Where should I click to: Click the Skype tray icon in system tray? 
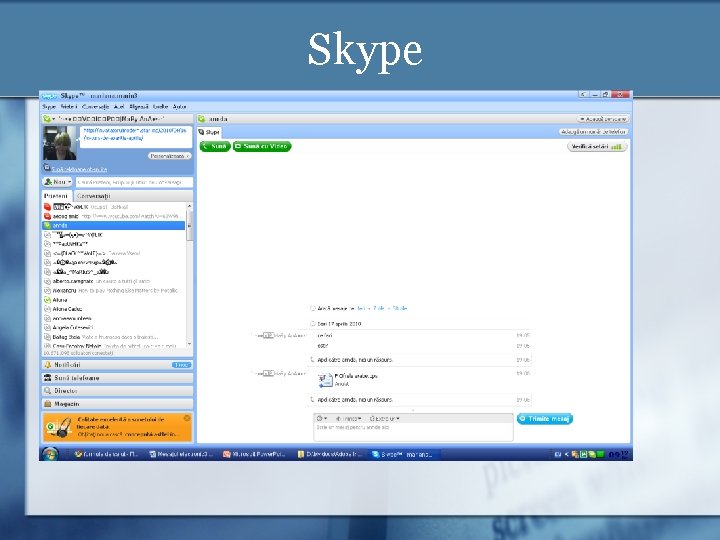[592, 455]
